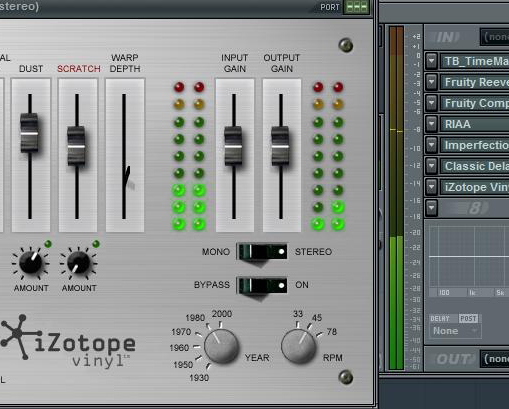Click the STEREO label
The image size is (509, 409).
coord(313,252)
